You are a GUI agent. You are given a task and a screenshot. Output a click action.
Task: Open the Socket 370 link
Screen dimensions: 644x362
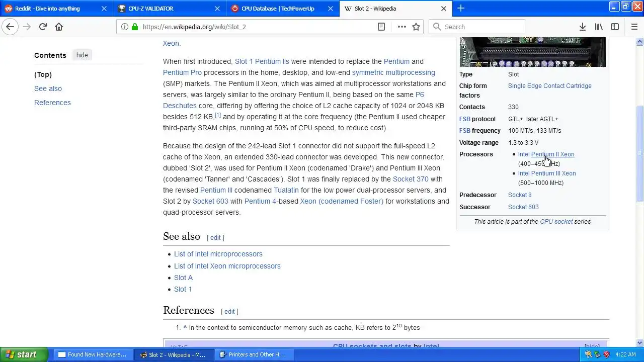tap(411, 179)
